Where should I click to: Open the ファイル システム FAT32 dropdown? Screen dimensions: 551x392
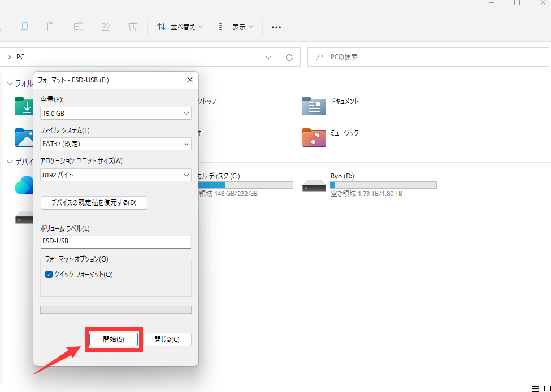116,144
